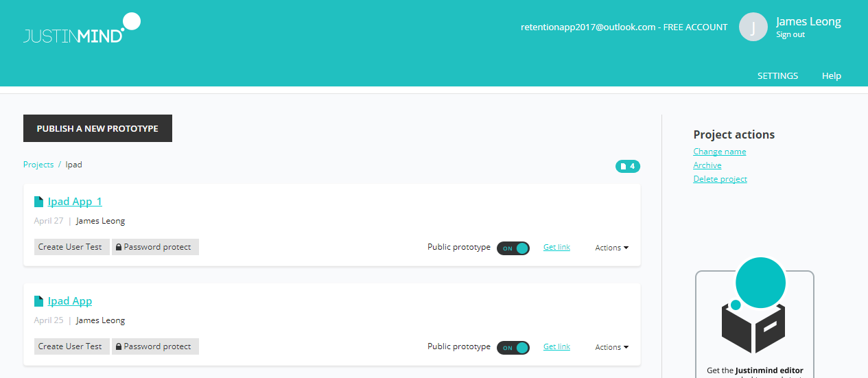Click Password protect on Ipad App

155,346
